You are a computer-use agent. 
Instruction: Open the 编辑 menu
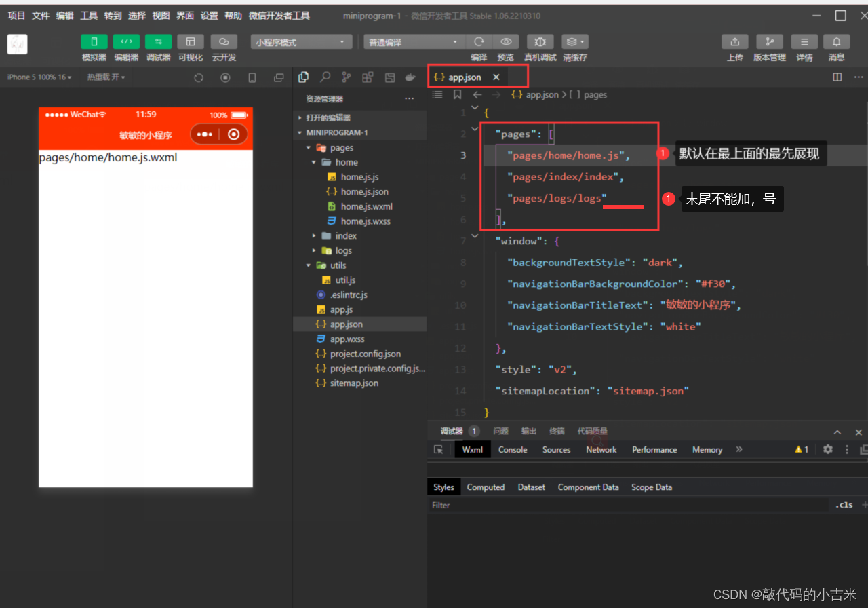[65, 16]
